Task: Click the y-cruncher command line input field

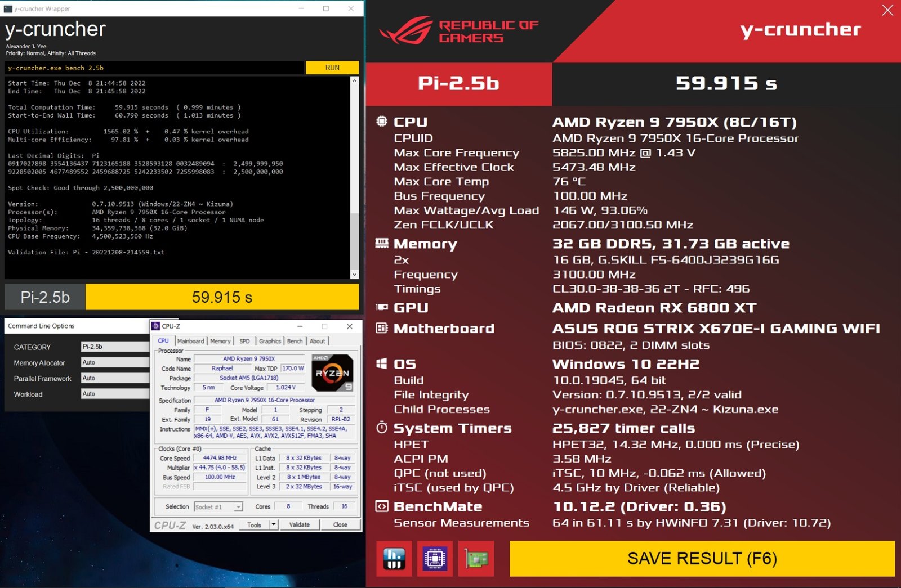Action: [154, 68]
